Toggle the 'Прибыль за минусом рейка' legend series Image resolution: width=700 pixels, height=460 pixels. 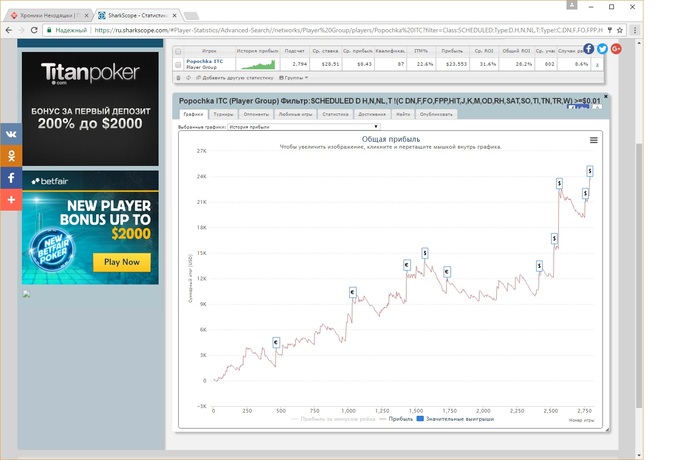pos(333,419)
